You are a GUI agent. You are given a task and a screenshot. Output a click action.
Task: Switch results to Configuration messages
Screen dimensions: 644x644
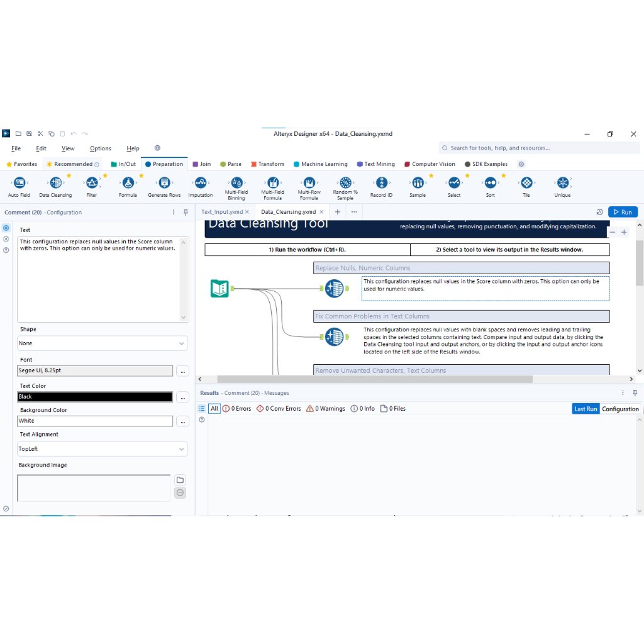coord(620,409)
